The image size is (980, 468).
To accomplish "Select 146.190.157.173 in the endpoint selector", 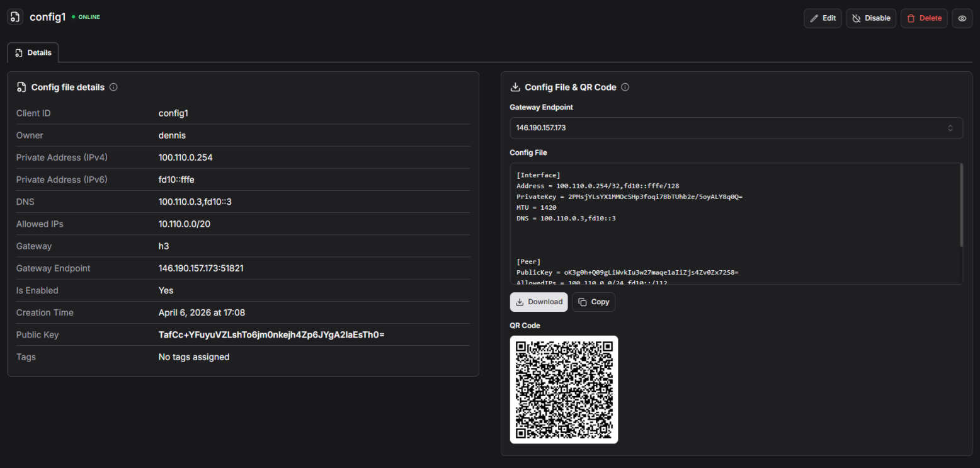I will pos(736,127).
